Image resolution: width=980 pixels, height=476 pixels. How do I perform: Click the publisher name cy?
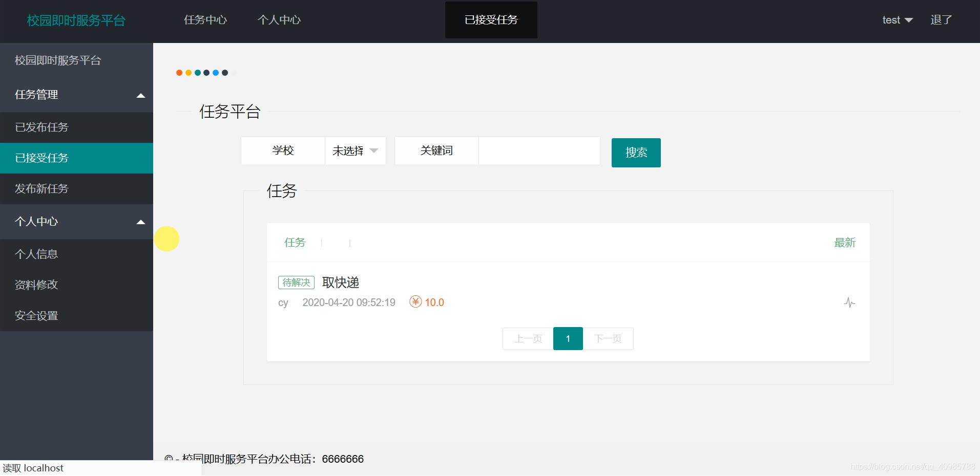[283, 303]
